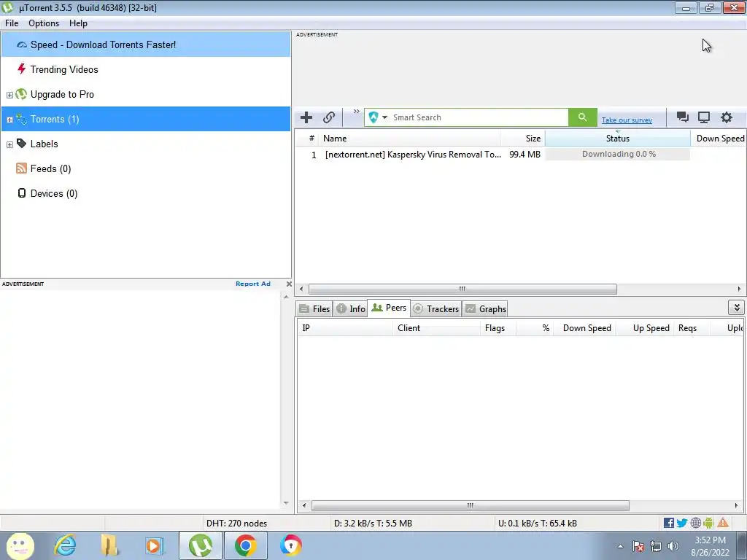Click the volume speaker tray icon
747x560 pixels.
[673, 546]
